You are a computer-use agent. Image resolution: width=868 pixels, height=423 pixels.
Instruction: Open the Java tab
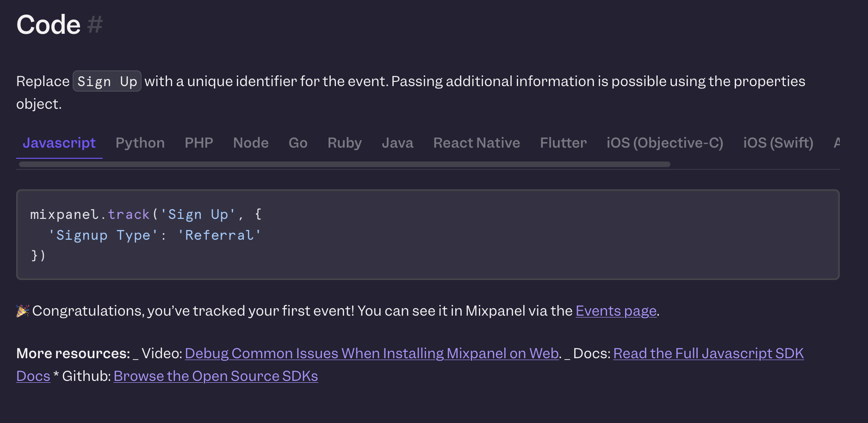[x=397, y=143]
